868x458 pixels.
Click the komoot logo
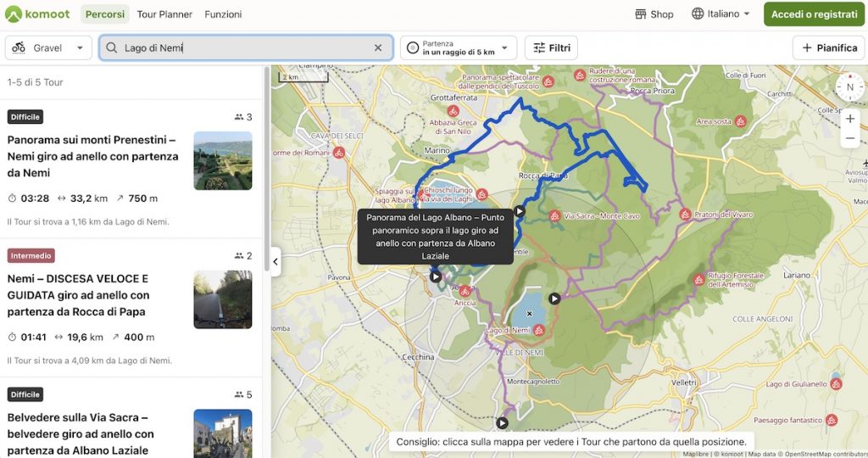(x=37, y=14)
